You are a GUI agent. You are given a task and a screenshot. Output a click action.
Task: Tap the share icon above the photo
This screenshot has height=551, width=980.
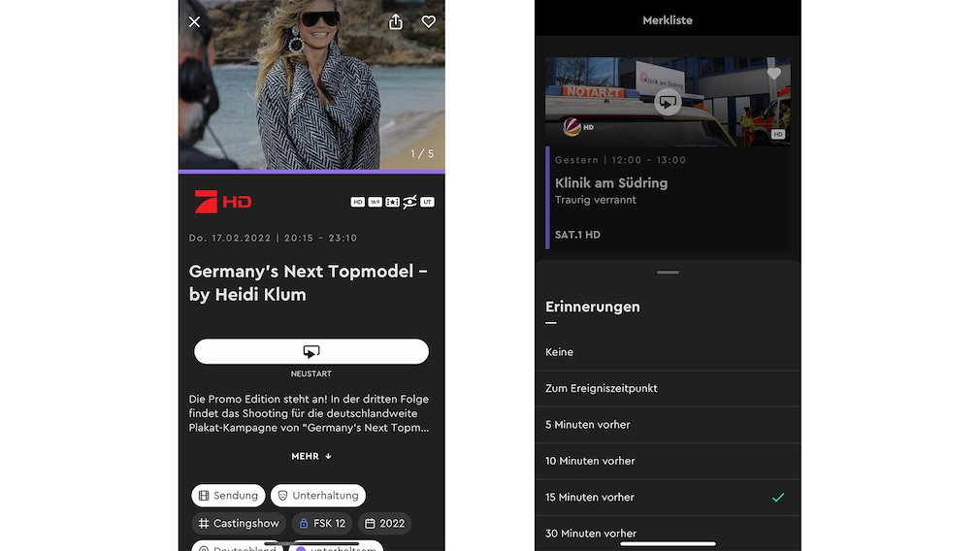coord(396,22)
